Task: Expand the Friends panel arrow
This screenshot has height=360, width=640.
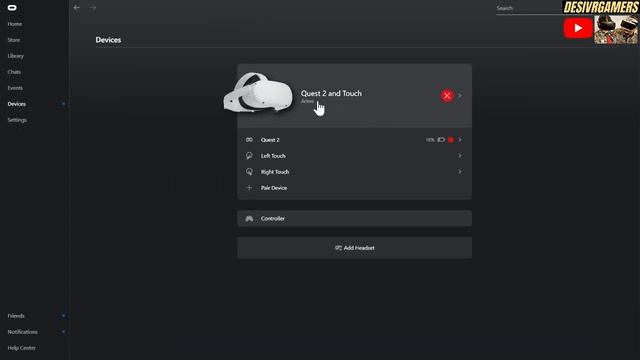Action: point(63,316)
